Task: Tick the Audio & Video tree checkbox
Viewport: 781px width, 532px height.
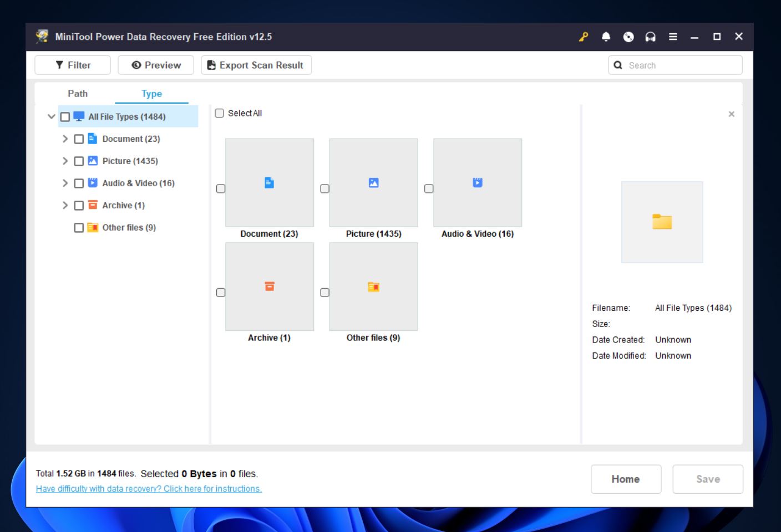Action: 79,183
